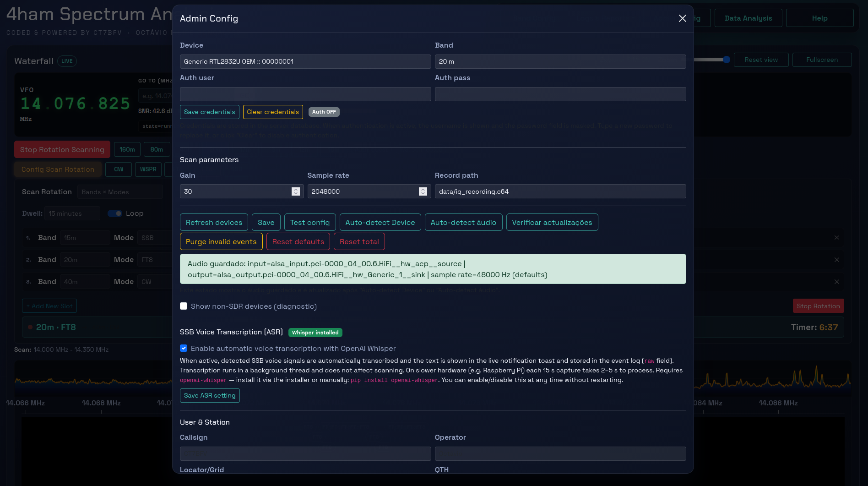Click Auto-detect Device button
This screenshot has height=486, width=868.
pyautogui.click(x=380, y=222)
